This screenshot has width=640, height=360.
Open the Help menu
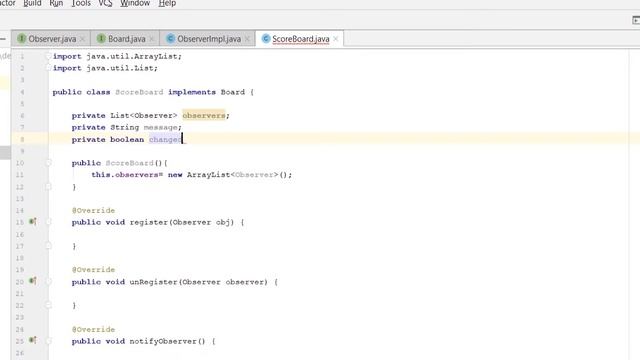(167, 3)
